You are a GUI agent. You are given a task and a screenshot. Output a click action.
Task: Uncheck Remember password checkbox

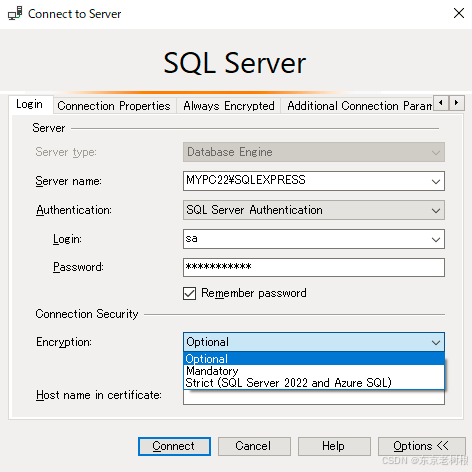(189, 294)
